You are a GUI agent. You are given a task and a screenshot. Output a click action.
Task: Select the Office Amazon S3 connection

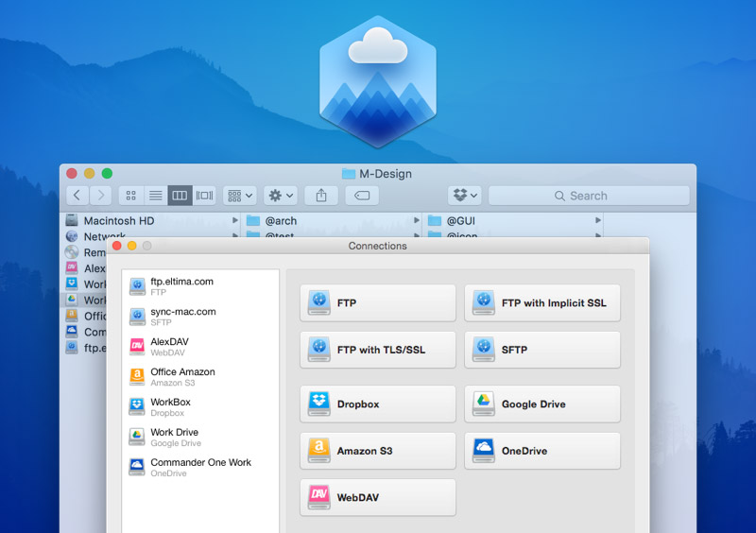pos(200,377)
